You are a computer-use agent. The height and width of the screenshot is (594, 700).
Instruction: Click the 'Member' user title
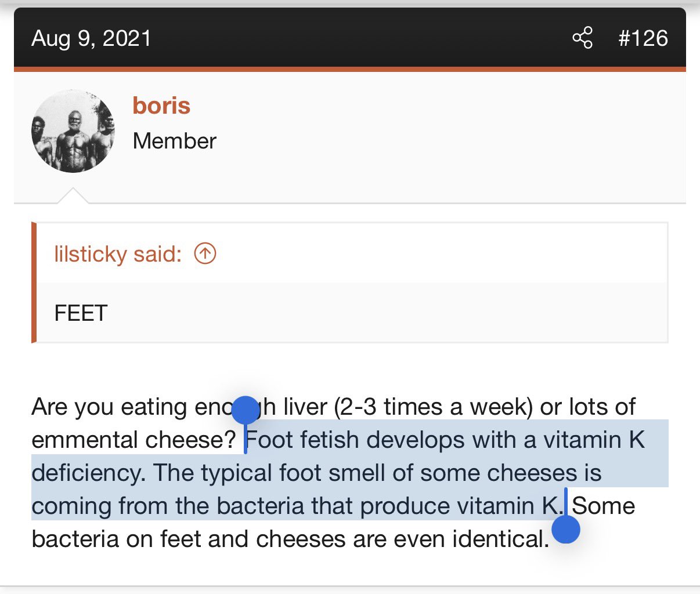pos(174,141)
